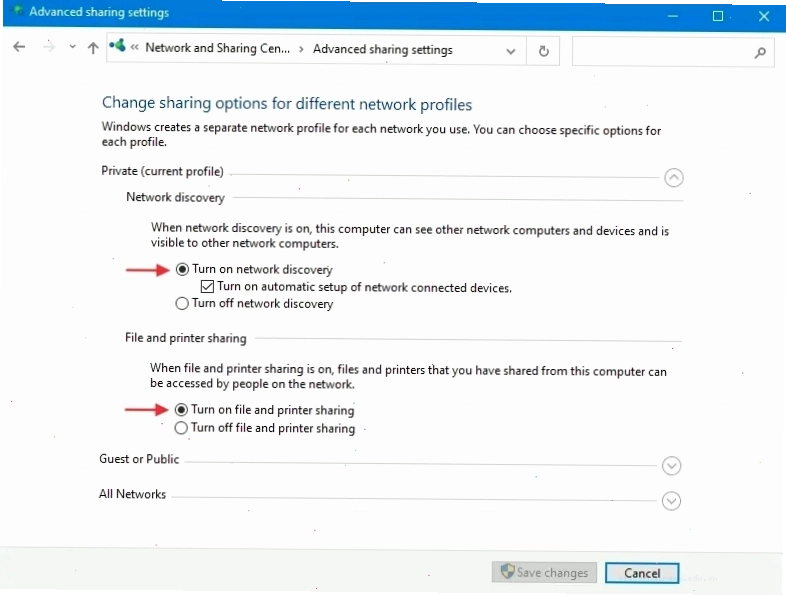Click the Network and Sharing Center address icon
The image size is (786, 595).
(117, 46)
